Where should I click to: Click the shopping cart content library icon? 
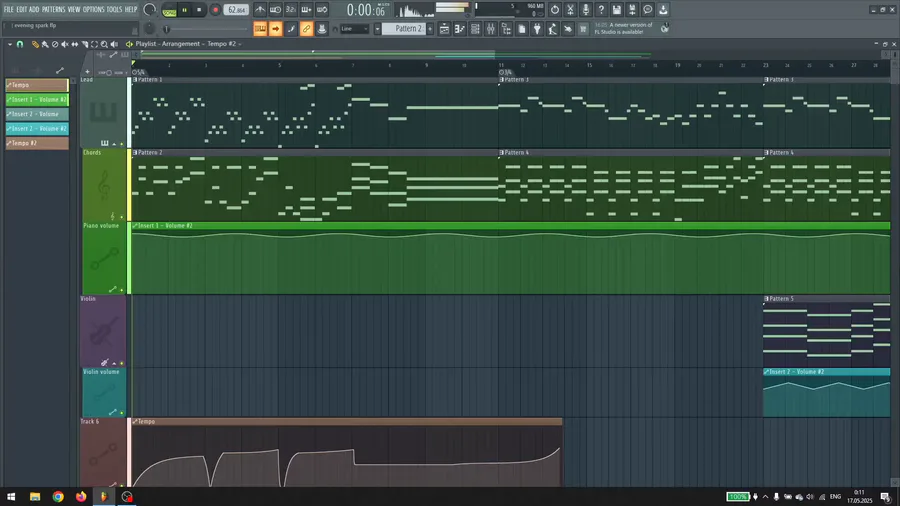click(583, 29)
